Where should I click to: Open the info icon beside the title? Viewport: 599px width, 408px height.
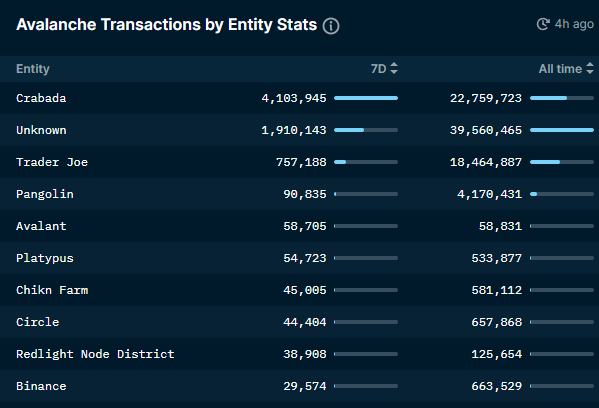(x=331, y=26)
